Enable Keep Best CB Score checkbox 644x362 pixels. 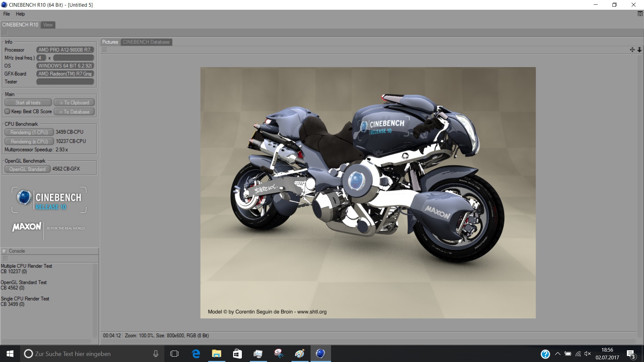click(x=7, y=111)
